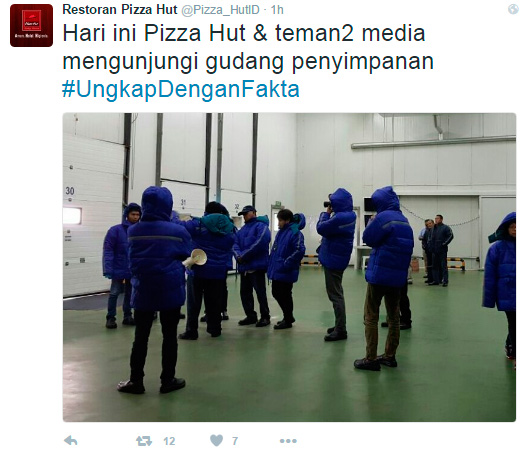The width and height of the screenshot is (527, 456).
Task: Click the door number 30 in photo
Action: [70, 191]
